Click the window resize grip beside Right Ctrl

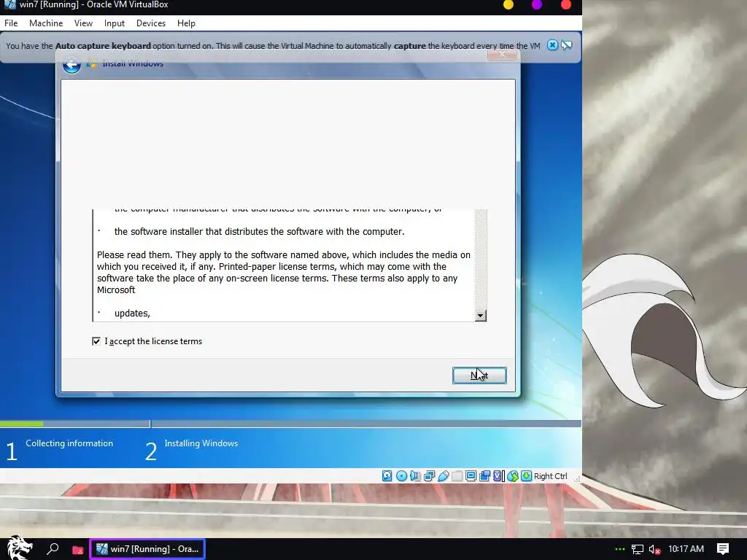click(576, 478)
